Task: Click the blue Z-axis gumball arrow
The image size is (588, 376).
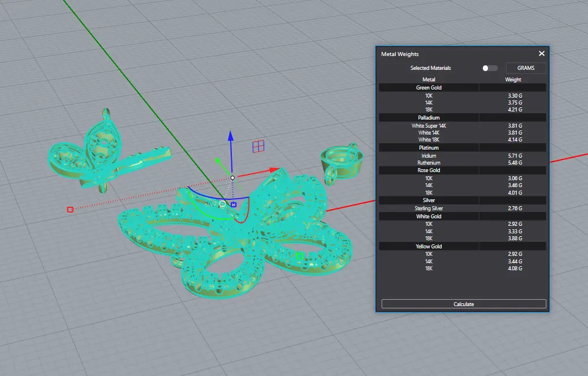Action: point(231,136)
